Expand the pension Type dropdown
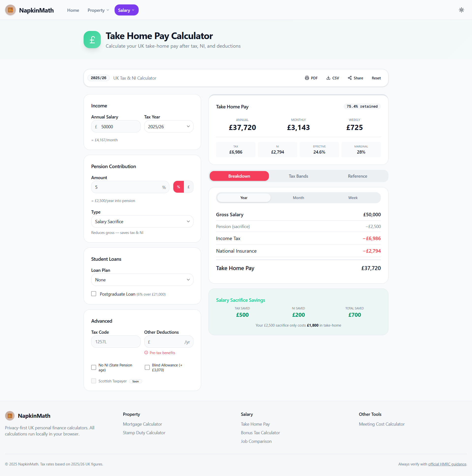Screen dimensions: 472x476 coord(142,221)
